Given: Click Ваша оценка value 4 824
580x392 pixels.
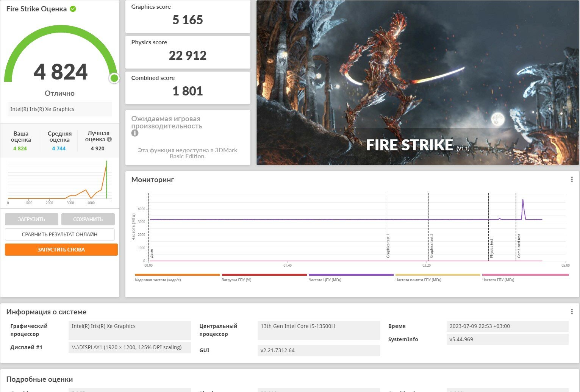Looking at the screenshot, I should pyautogui.click(x=20, y=148).
